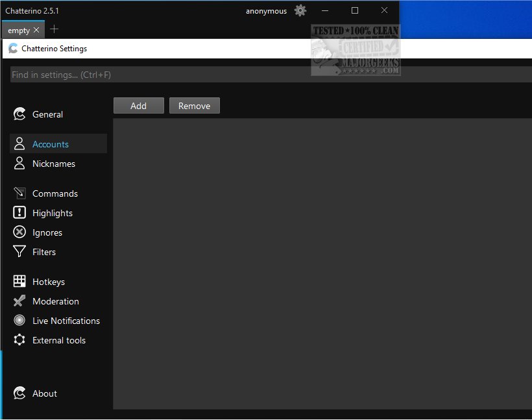Go to the Nicknames settings page
The height and width of the screenshot is (420, 532).
point(54,164)
